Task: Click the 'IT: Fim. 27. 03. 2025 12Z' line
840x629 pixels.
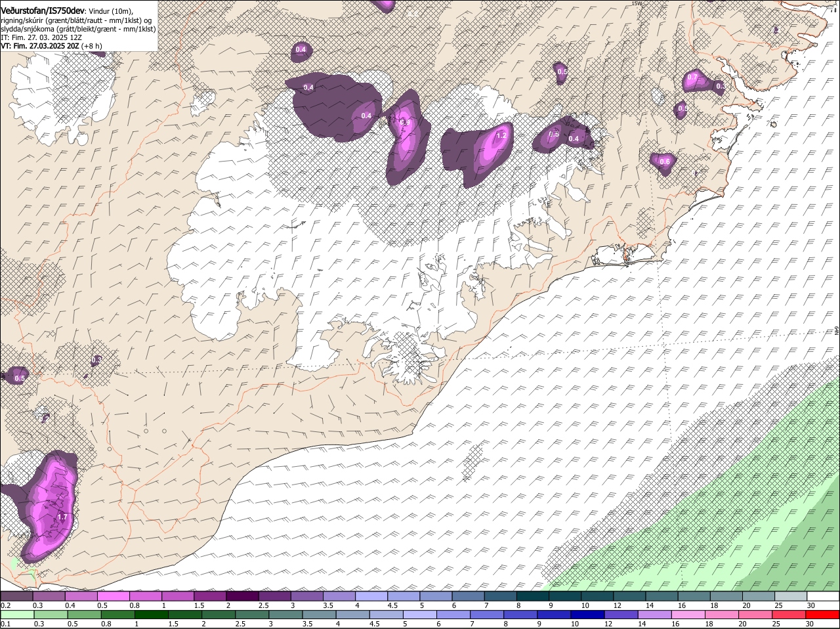Action: pos(41,37)
